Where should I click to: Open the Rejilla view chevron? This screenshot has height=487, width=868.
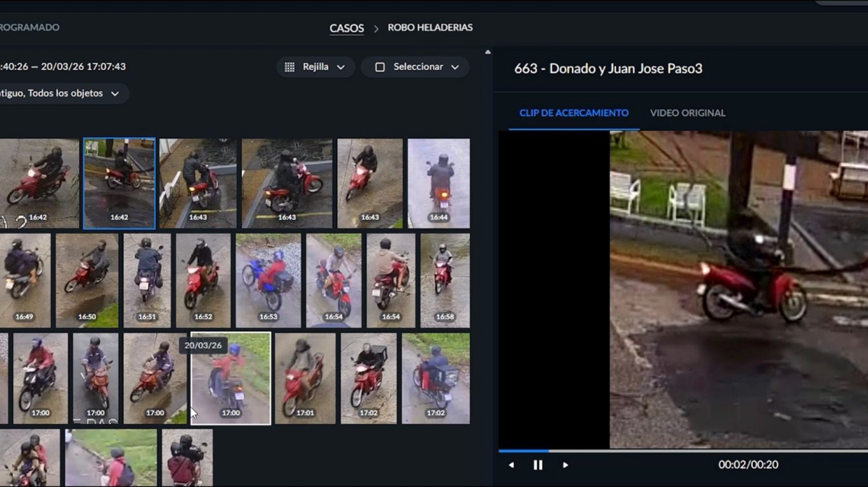340,67
